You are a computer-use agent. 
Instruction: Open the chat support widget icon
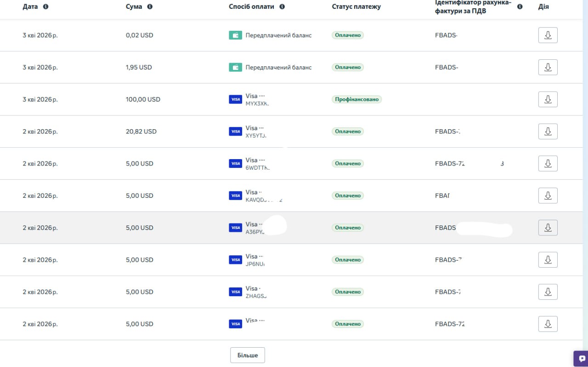click(582, 358)
